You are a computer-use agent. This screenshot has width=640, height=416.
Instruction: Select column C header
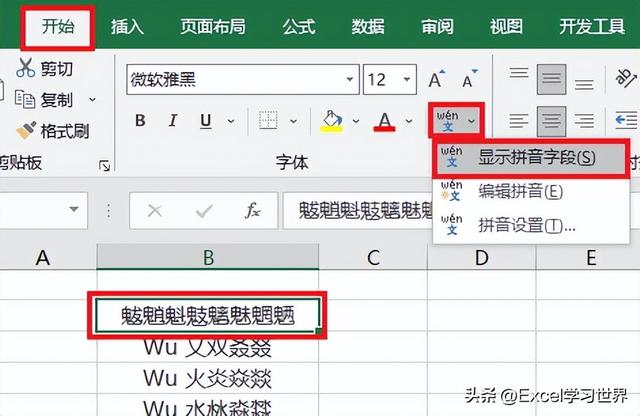(x=373, y=258)
